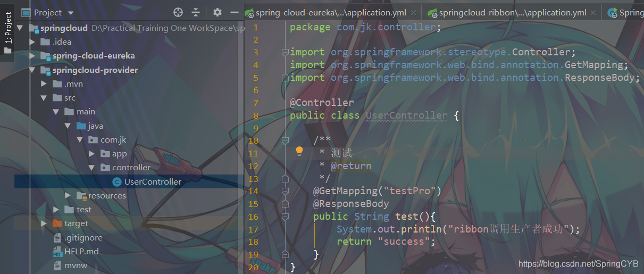Click the @Controller annotation on line 7
The height and width of the screenshot is (274, 644).
(x=322, y=103)
